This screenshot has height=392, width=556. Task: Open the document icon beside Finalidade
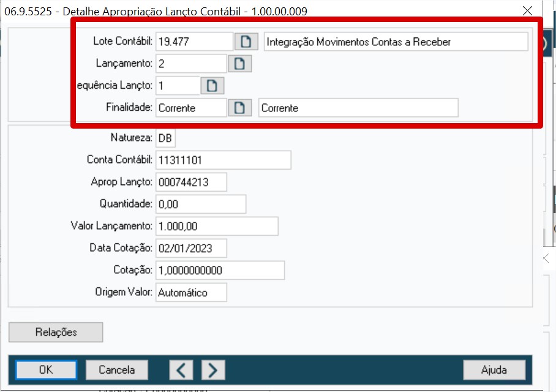coord(239,107)
